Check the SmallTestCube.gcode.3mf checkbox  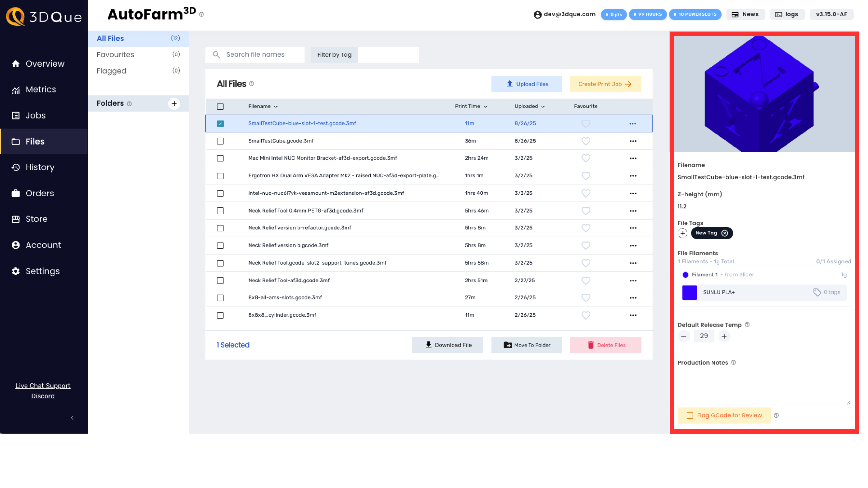click(x=220, y=141)
